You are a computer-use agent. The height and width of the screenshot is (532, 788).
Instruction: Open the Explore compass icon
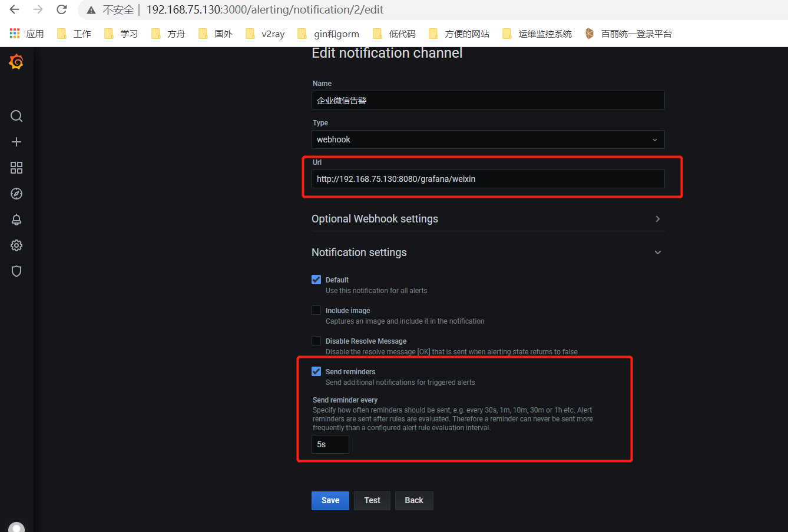click(x=16, y=194)
